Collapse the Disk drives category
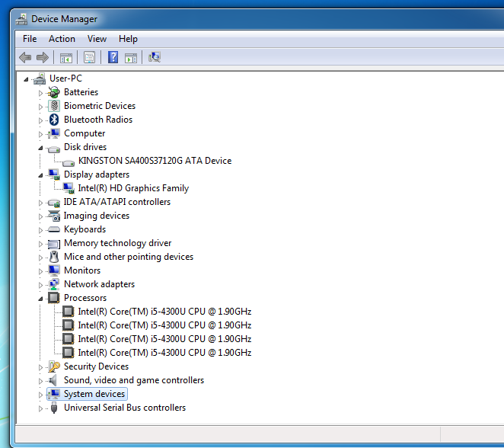504x448 pixels. point(40,148)
